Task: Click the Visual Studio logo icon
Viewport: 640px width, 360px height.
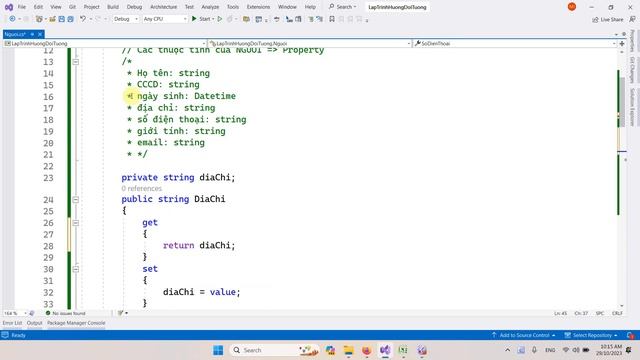Action: [x=9, y=7]
